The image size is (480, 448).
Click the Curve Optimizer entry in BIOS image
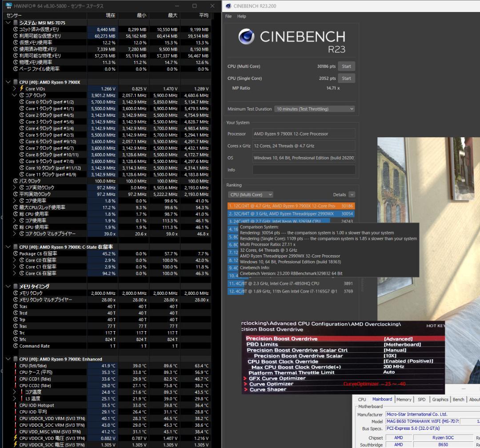[x=271, y=384]
